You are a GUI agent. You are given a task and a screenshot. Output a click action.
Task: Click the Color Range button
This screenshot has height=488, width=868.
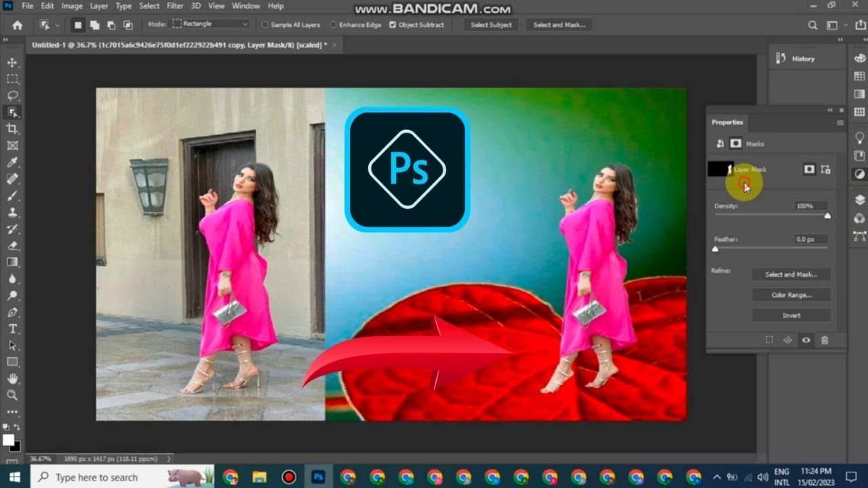point(791,295)
